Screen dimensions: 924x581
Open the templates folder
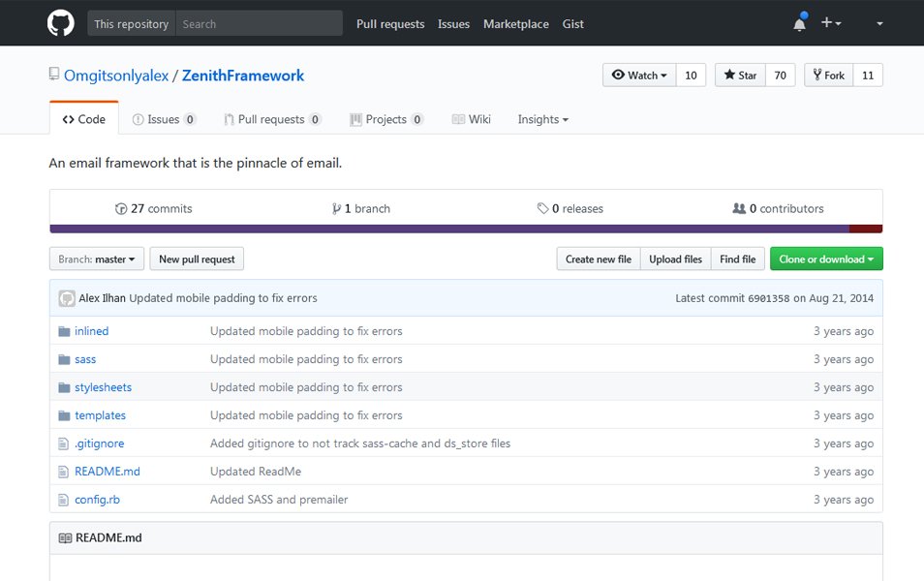(x=100, y=415)
